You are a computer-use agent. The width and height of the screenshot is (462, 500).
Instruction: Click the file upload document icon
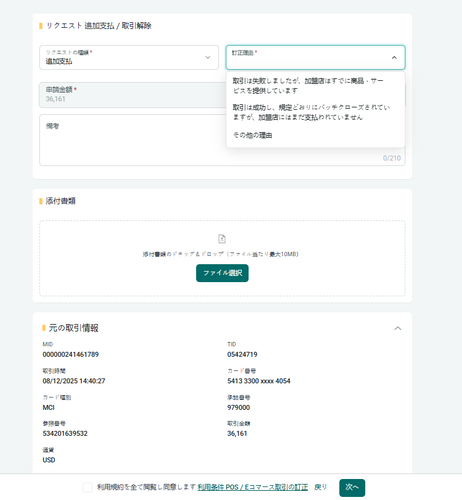click(222, 239)
